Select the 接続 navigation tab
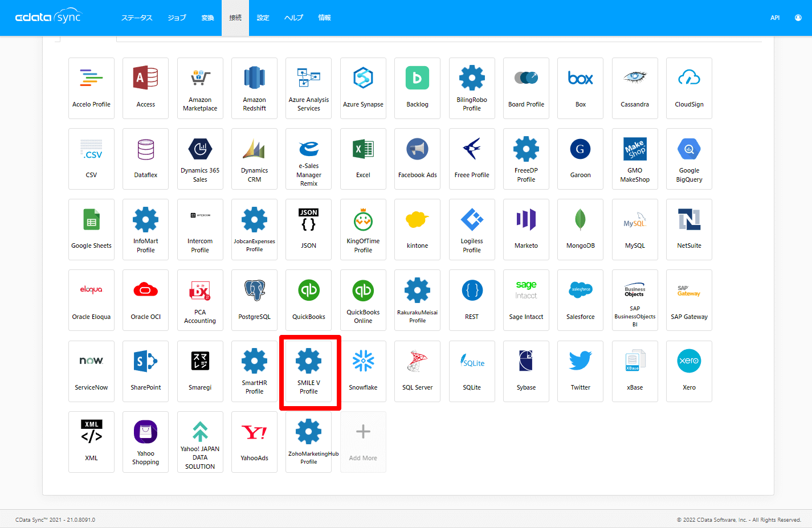Screen dimensions: 812x528 click(x=235, y=18)
